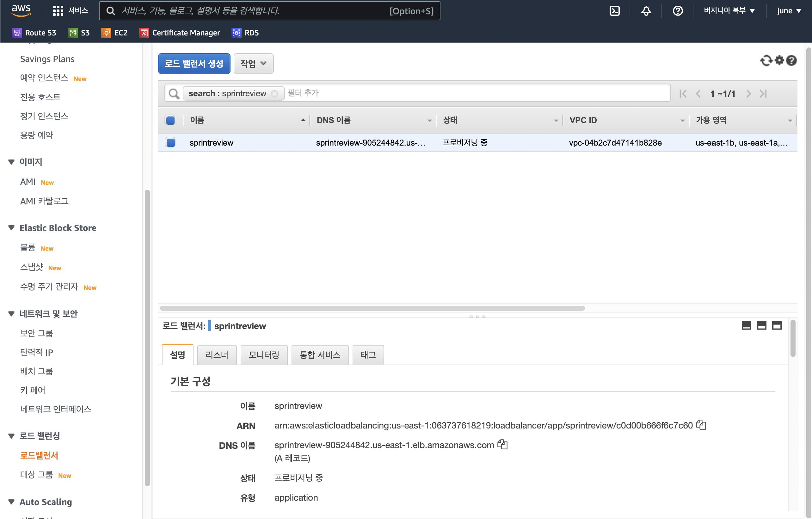Open the EC2 shortcut
Viewport: 812px width, 519px height.
tap(114, 33)
